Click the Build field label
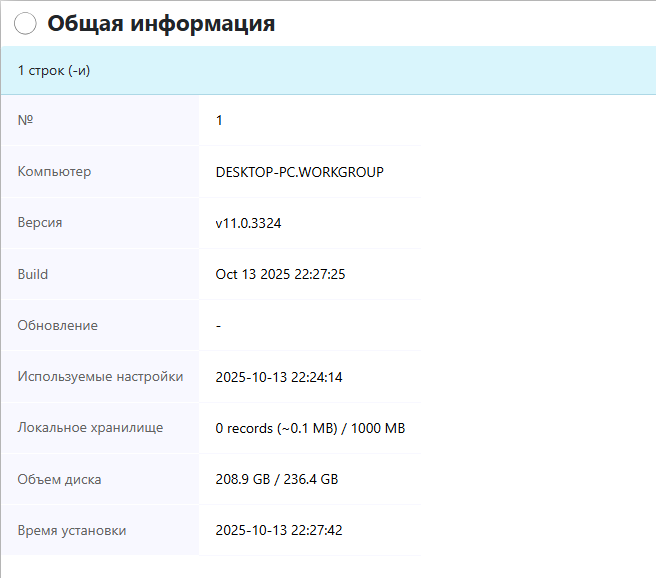This screenshot has height=578, width=656. (x=33, y=274)
